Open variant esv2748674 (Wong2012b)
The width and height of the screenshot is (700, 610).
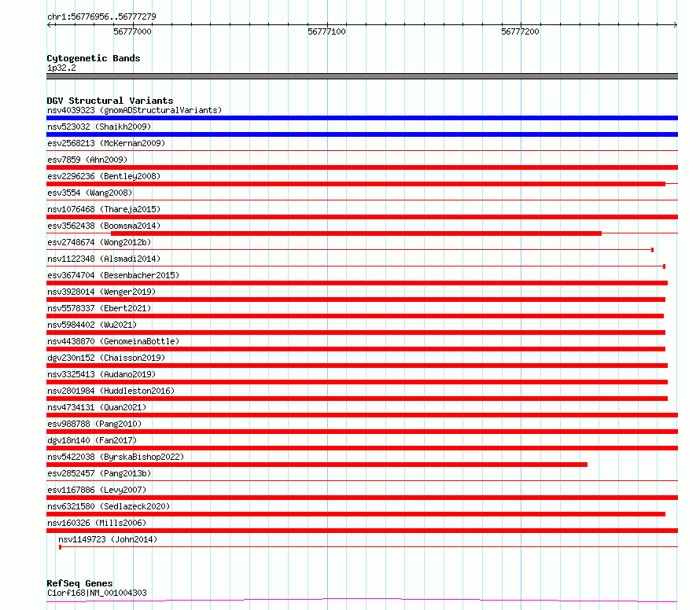(x=99, y=242)
